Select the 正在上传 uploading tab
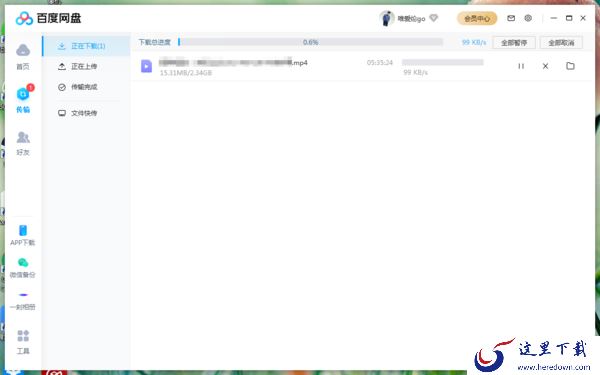The image size is (600, 375). [x=86, y=67]
